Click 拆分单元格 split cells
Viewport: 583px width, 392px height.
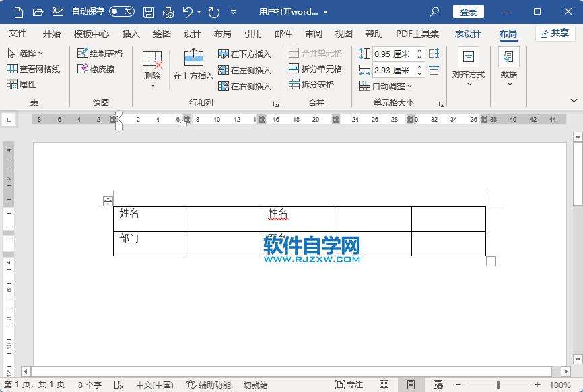click(315, 69)
